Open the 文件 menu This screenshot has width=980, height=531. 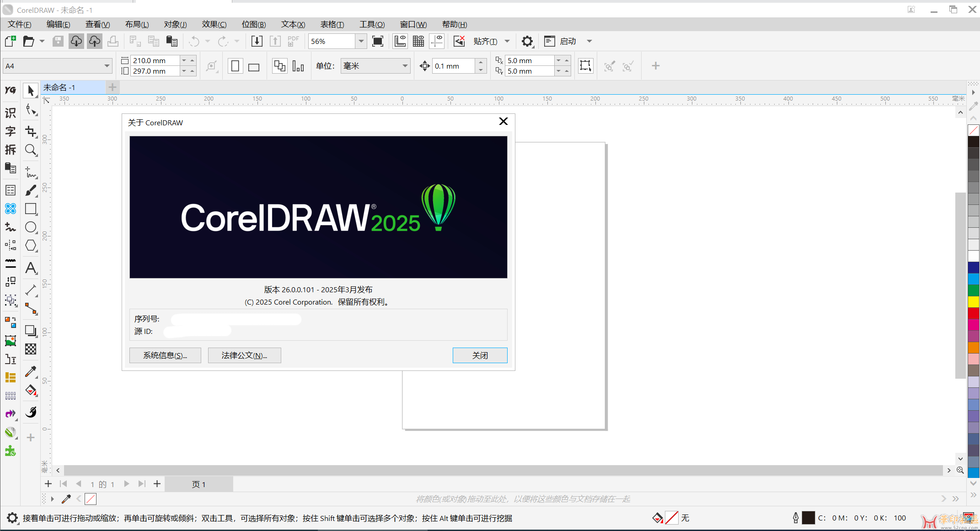pyautogui.click(x=20, y=24)
